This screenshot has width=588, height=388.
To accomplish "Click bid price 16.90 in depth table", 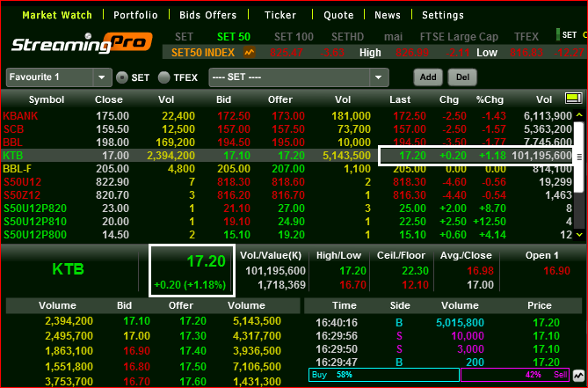I will (136, 351).
